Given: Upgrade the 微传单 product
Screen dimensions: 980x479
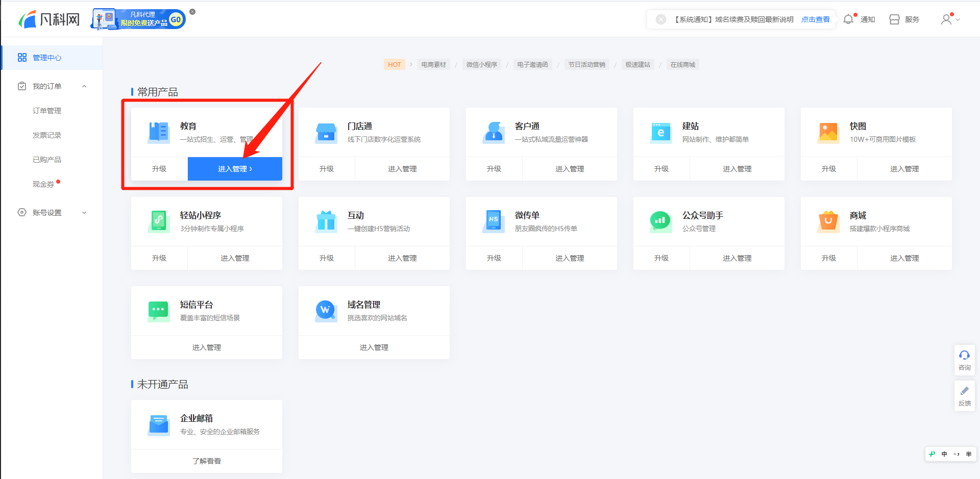Looking at the screenshot, I should pos(494,258).
